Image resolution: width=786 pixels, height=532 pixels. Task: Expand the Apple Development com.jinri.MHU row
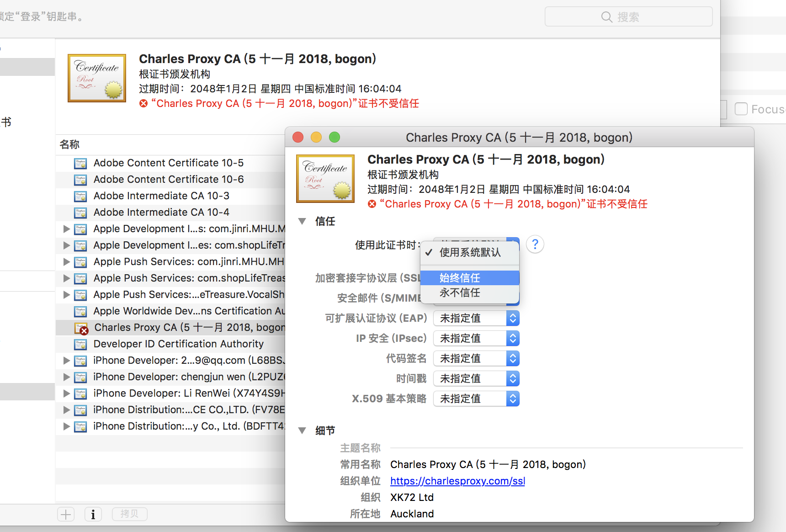click(x=67, y=229)
